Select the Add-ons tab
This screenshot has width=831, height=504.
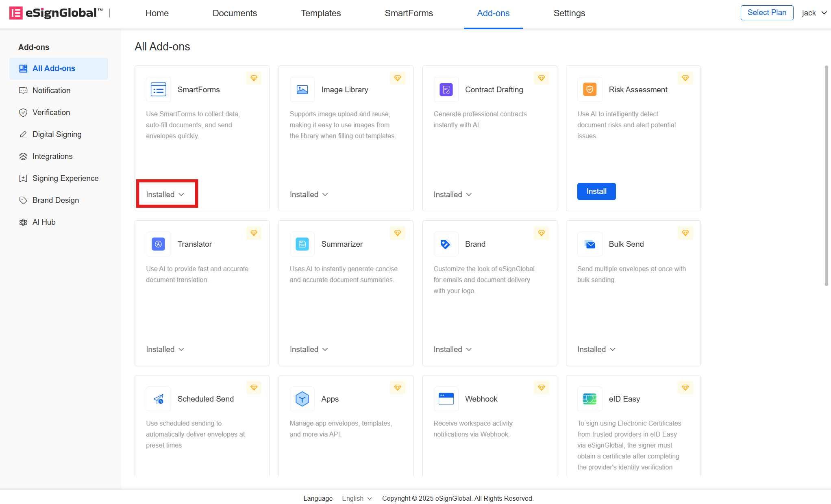493,13
